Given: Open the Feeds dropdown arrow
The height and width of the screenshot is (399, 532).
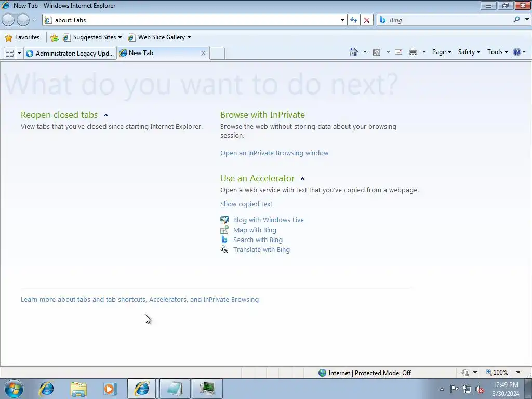Looking at the screenshot, I should pos(388,52).
